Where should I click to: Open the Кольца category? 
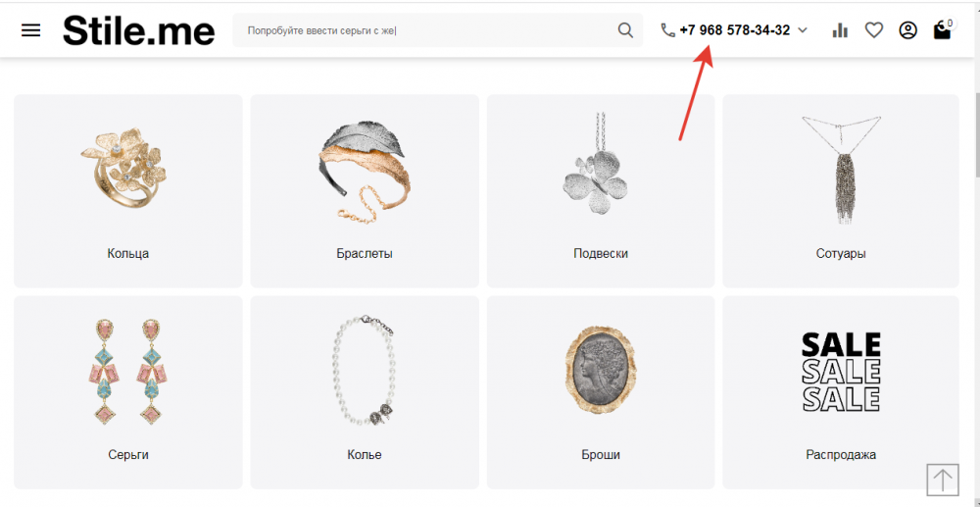click(128, 191)
